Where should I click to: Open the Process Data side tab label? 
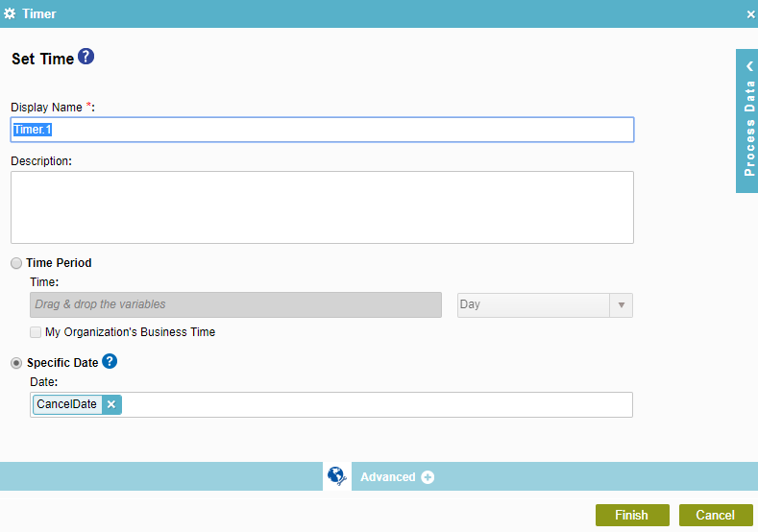click(748, 130)
